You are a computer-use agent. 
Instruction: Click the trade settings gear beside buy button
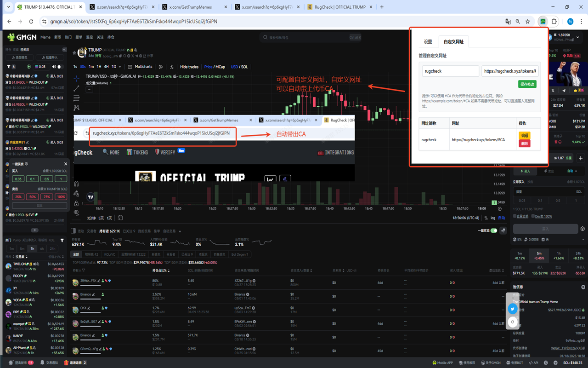pyautogui.click(x=582, y=229)
